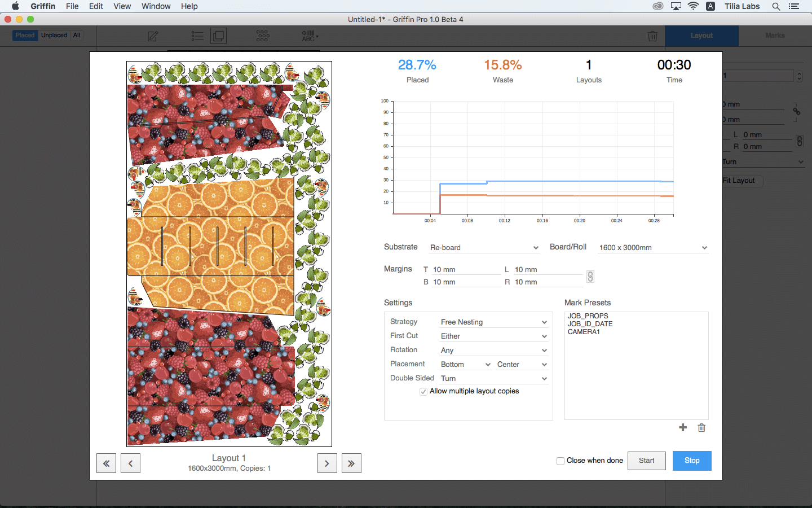Delete the selected mark preset
The width and height of the screenshot is (812, 508).
coord(701,428)
